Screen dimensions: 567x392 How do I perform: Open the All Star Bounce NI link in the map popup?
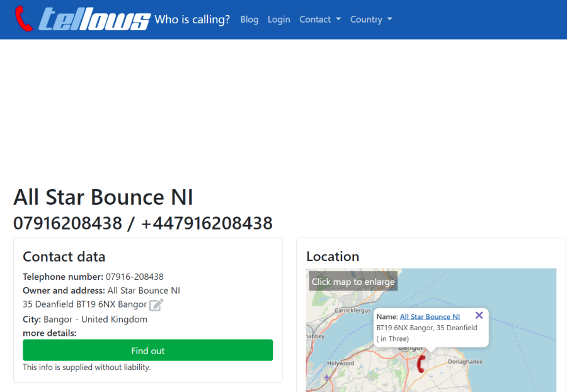coord(430,316)
